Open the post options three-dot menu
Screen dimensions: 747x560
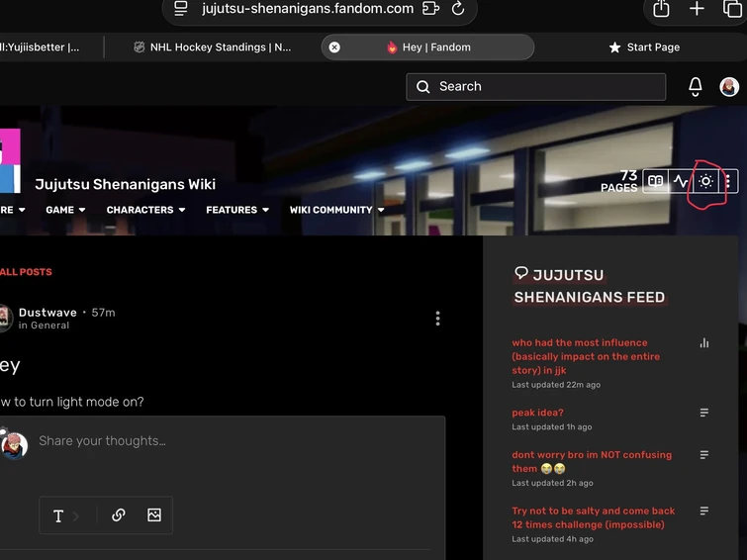point(437,318)
